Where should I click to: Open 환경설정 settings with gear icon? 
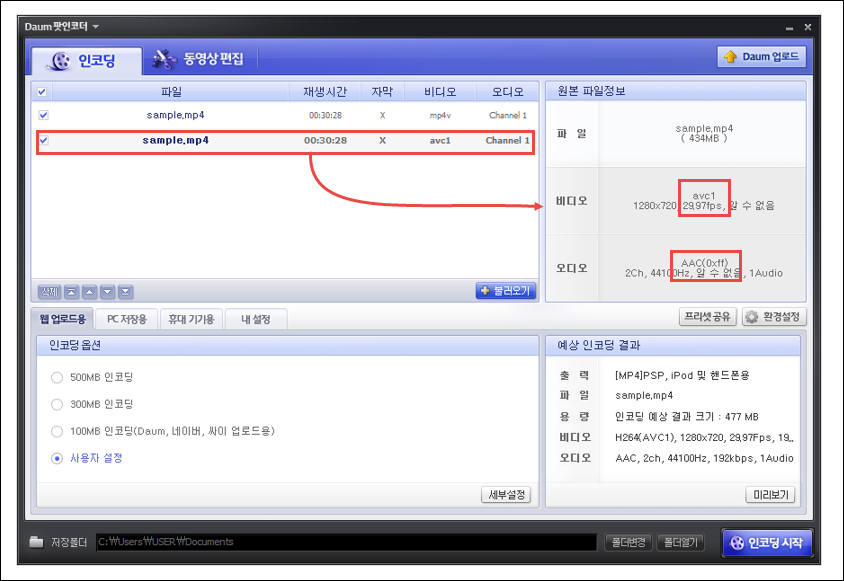tap(772, 317)
